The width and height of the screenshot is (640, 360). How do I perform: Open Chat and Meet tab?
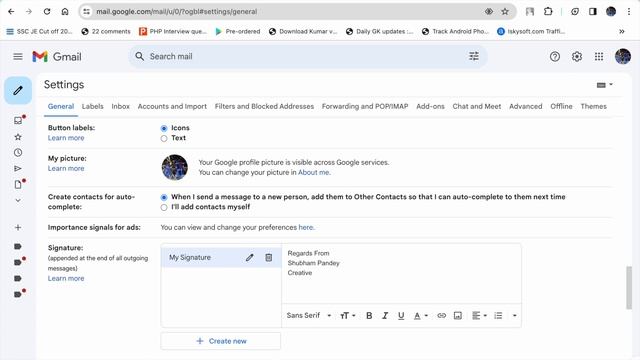(x=477, y=106)
